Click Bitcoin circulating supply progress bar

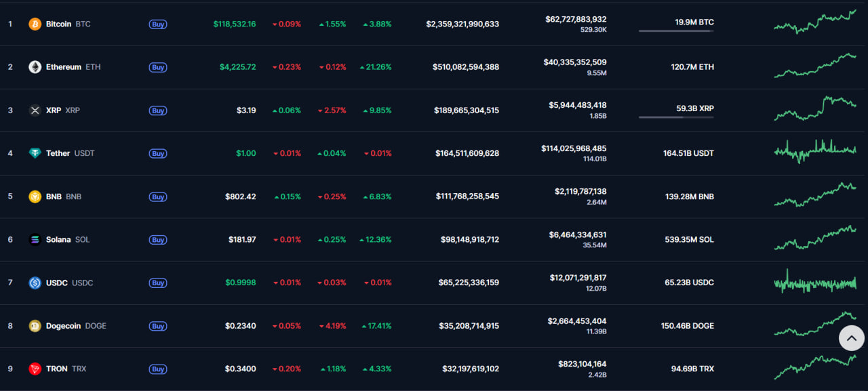[x=676, y=30]
